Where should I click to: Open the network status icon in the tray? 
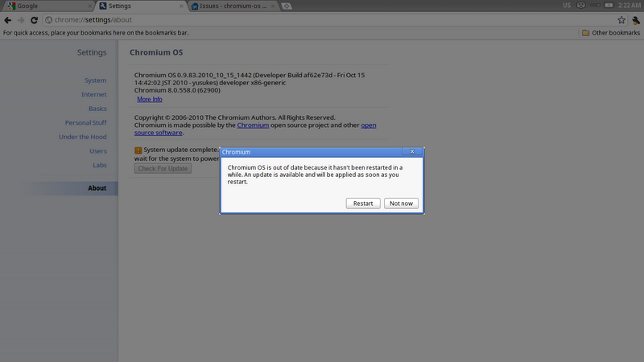coord(595,6)
